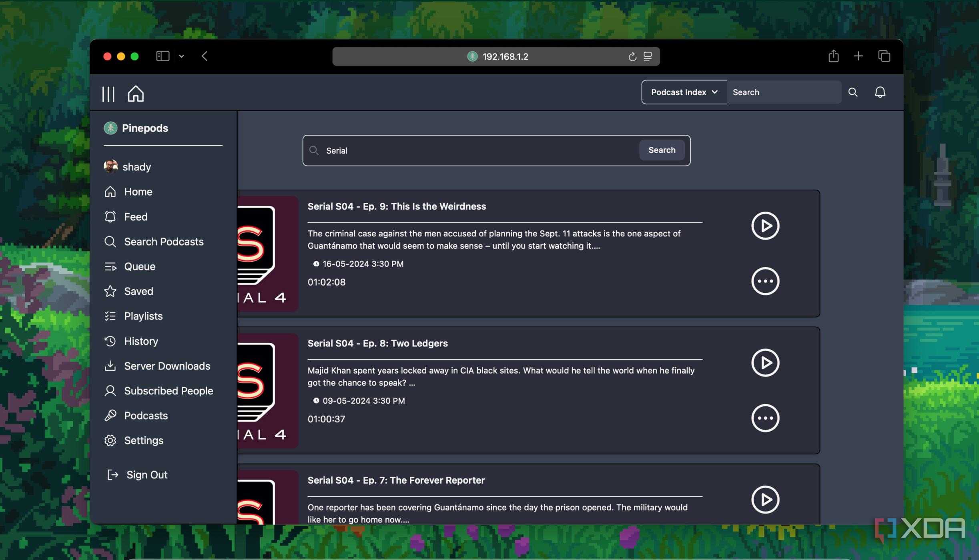Open Playlists in the sidebar
The height and width of the screenshot is (560, 979).
point(133,316)
